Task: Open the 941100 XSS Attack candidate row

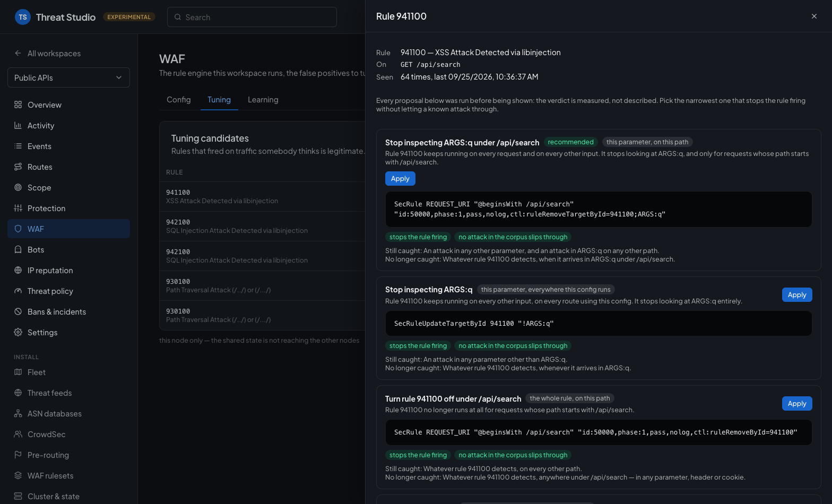Action: coord(262,197)
